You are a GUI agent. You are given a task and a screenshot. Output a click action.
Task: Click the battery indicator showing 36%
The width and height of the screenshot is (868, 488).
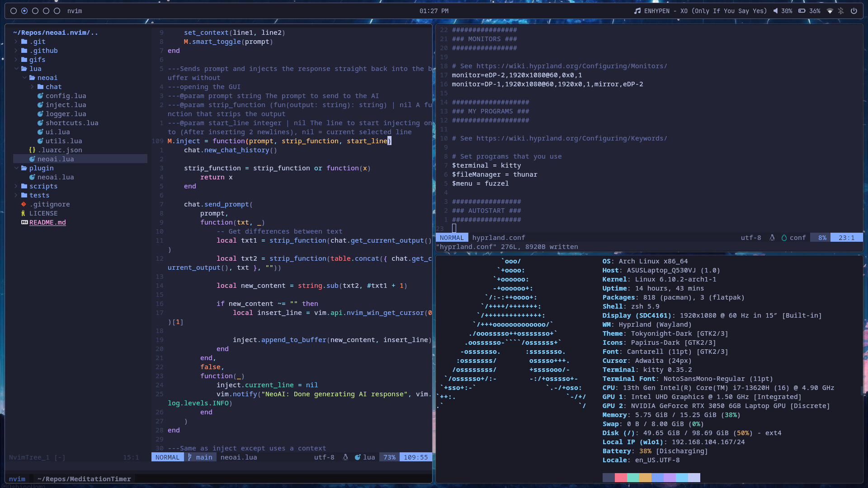(x=808, y=11)
